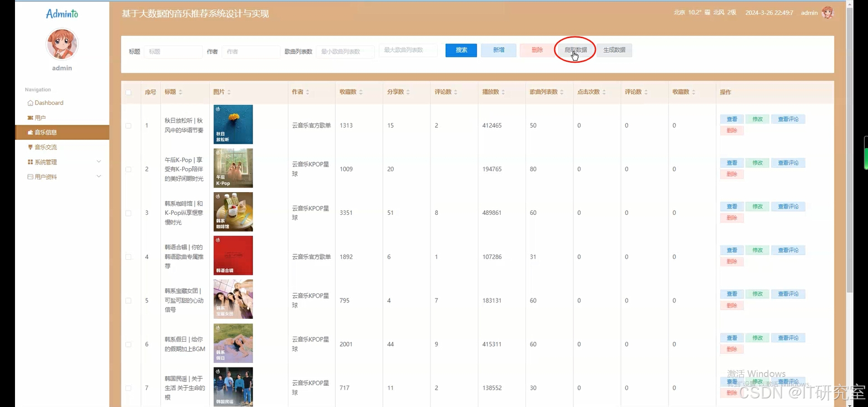868x407 pixels.
Task: Check the row 1 秋日放松听 checkbox
Action: (129, 126)
